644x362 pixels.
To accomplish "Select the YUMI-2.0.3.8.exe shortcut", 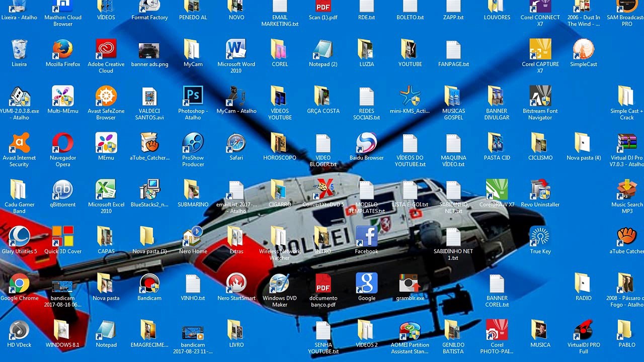I will click(19, 97).
